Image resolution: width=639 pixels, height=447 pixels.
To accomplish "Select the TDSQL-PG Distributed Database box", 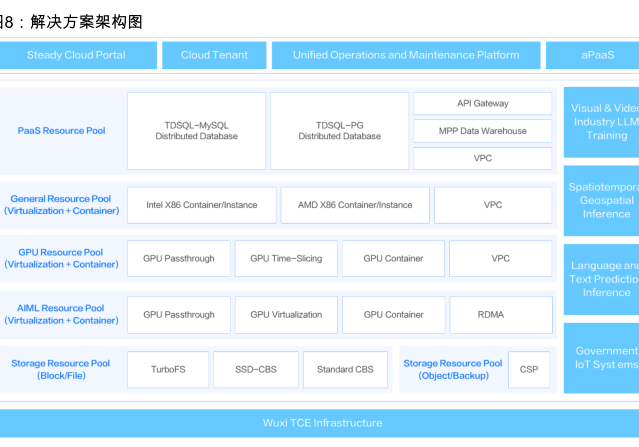I will [339, 130].
